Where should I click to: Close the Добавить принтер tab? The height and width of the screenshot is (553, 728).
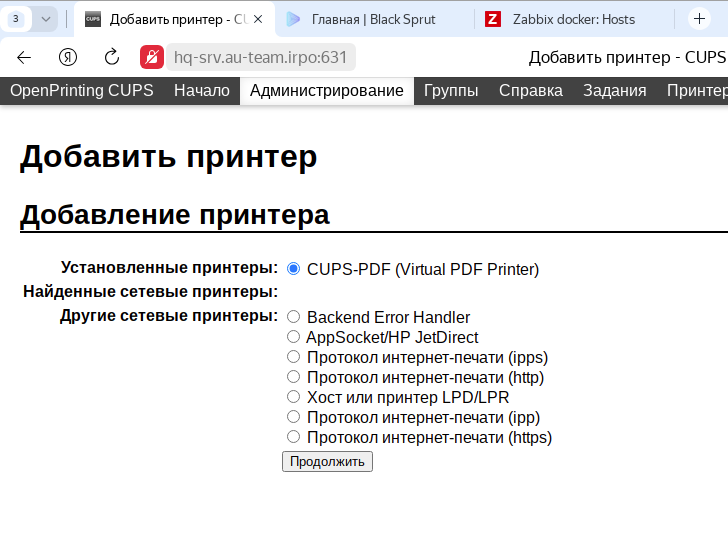[x=258, y=19]
